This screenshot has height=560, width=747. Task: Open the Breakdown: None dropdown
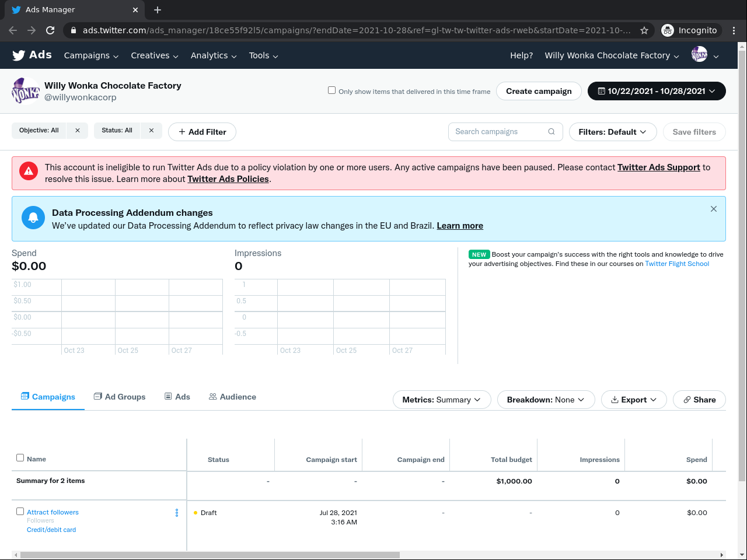point(546,400)
